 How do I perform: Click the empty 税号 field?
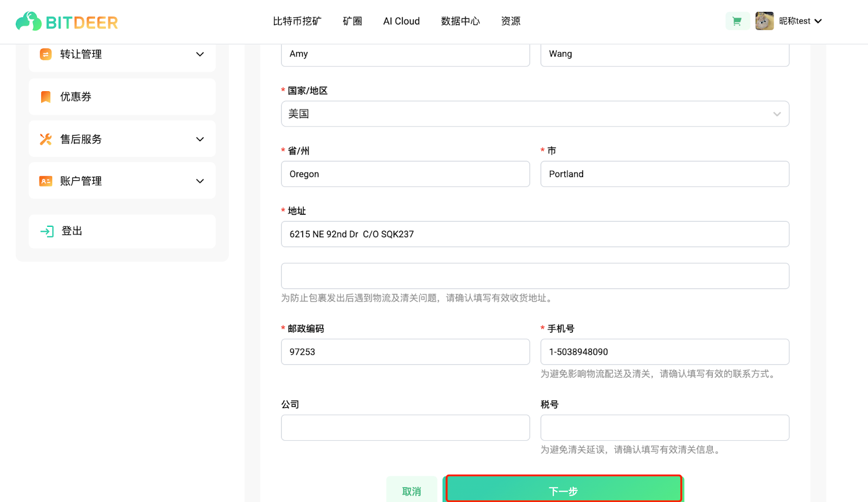click(665, 428)
